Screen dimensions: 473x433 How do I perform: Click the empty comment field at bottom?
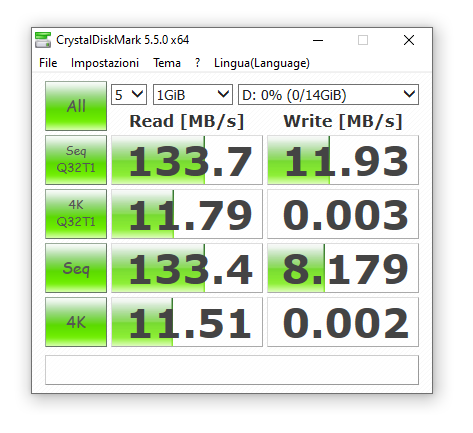click(x=232, y=370)
